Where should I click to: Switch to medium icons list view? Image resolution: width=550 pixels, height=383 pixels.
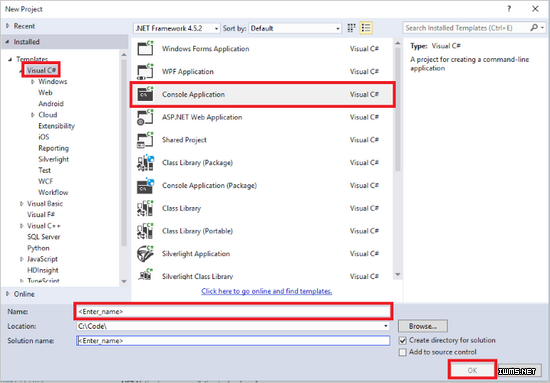[x=366, y=28]
